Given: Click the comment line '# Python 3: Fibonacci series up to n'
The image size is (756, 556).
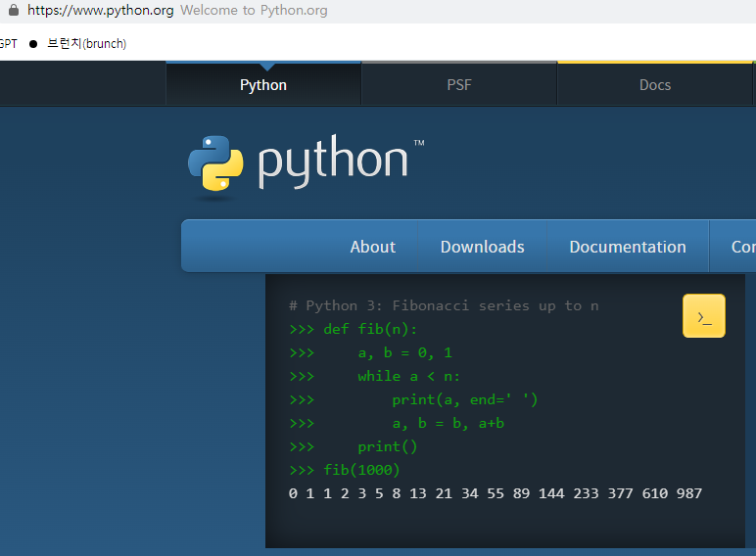Looking at the screenshot, I should point(444,305).
